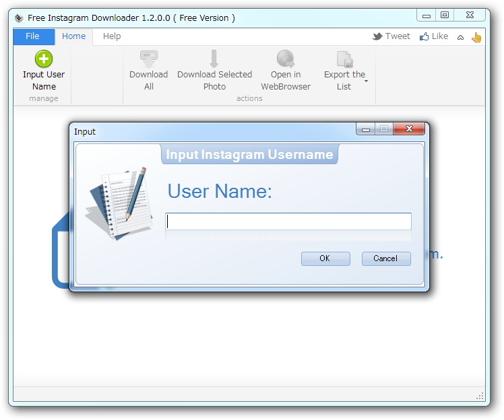Viewport: 504px width, 420px height.
Task: Click the Tweet bird button
Action: (x=391, y=36)
